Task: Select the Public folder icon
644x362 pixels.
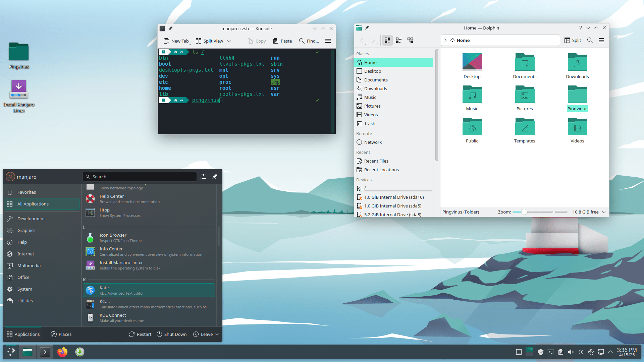Action: click(x=472, y=127)
